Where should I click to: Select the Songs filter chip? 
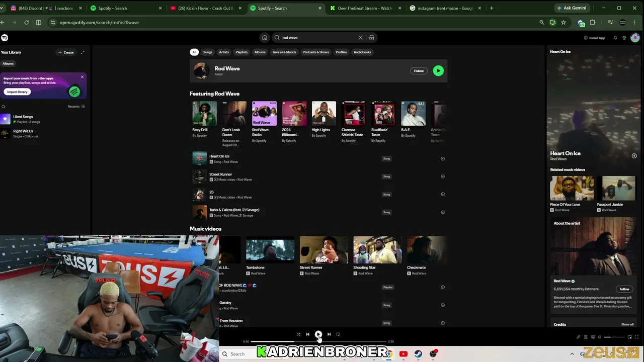[x=208, y=52]
